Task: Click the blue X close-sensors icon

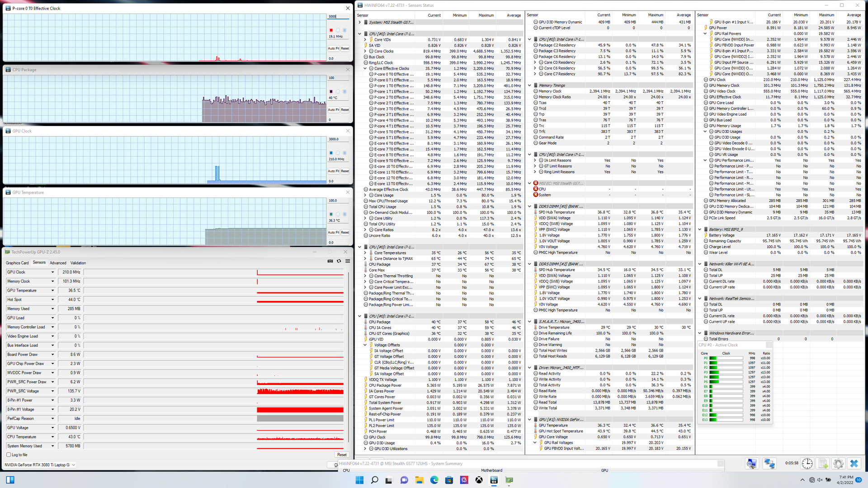Action: coord(854,464)
